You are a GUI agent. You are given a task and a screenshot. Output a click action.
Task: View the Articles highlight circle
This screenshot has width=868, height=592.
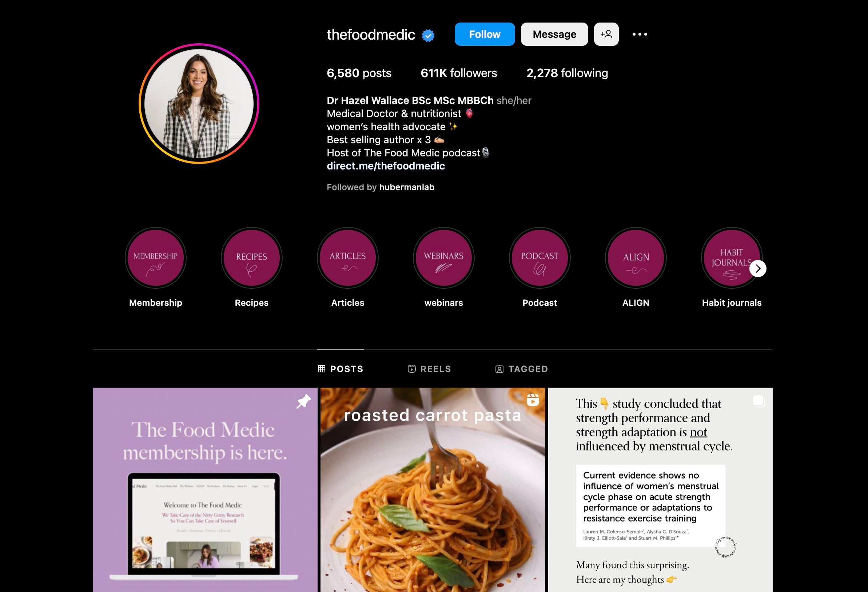coord(347,257)
